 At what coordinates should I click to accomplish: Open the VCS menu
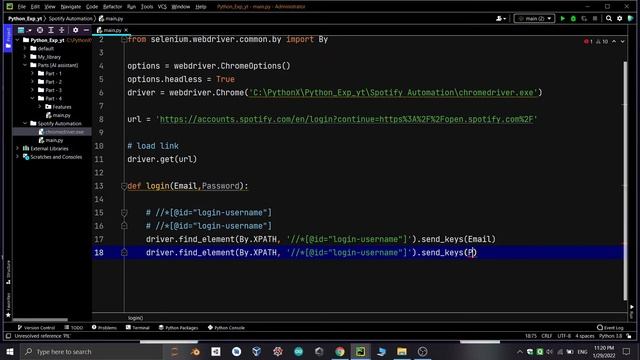point(162,7)
